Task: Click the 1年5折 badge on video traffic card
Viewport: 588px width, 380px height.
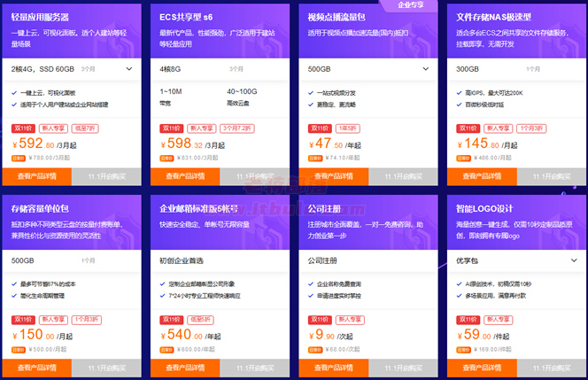Action: point(348,128)
